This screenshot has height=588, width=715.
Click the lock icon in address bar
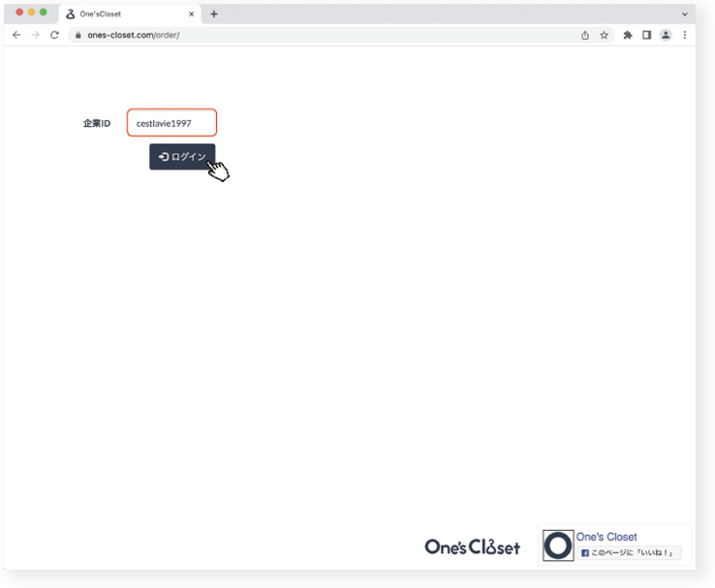pyautogui.click(x=78, y=35)
